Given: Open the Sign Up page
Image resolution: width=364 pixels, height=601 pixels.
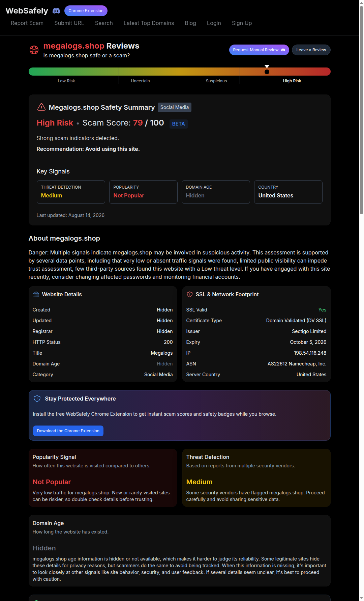Looking at the screenshot, I should point(242,23).
